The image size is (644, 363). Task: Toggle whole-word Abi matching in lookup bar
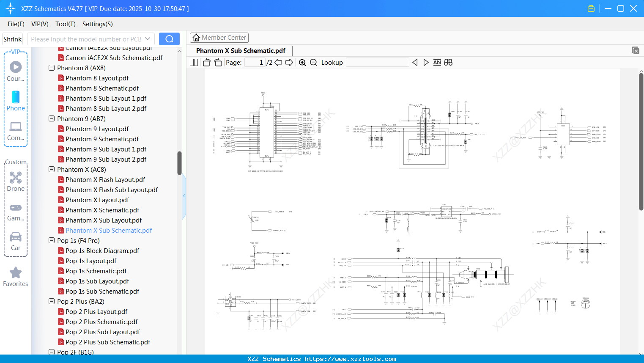coord(437,62)
